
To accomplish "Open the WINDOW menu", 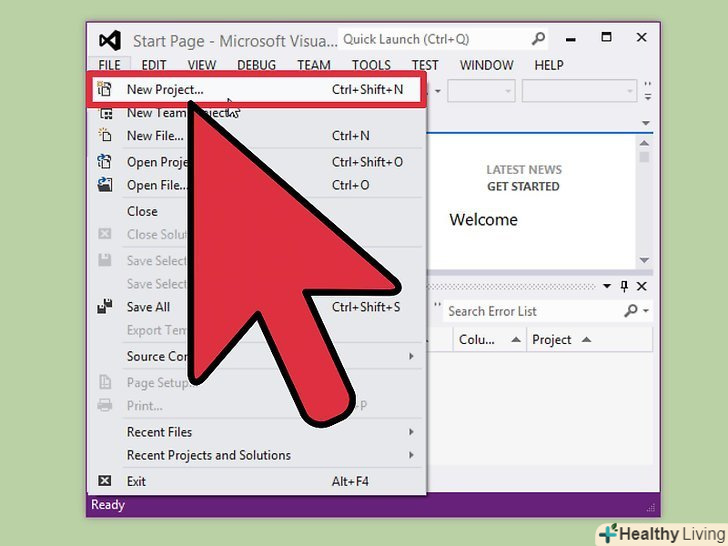I will [x=487, y=65].
